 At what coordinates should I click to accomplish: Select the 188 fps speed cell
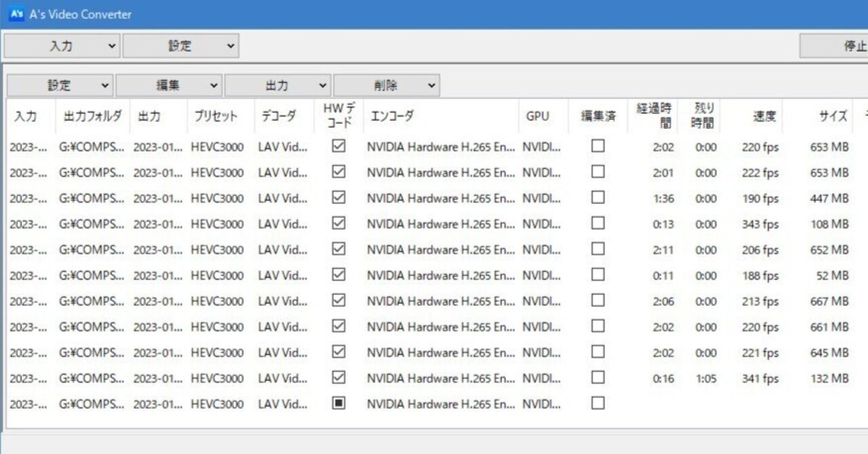(x=760, y=276)
